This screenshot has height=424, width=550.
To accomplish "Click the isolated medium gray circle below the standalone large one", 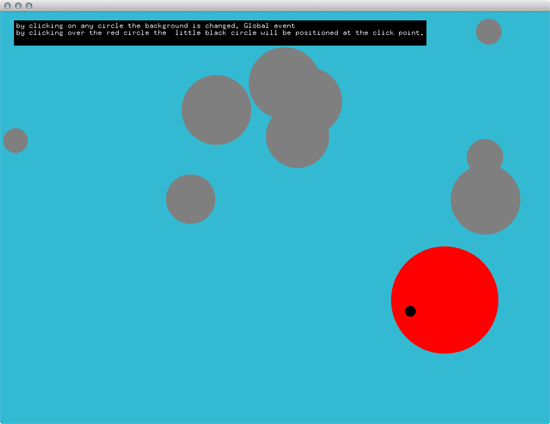I will 190,199.
